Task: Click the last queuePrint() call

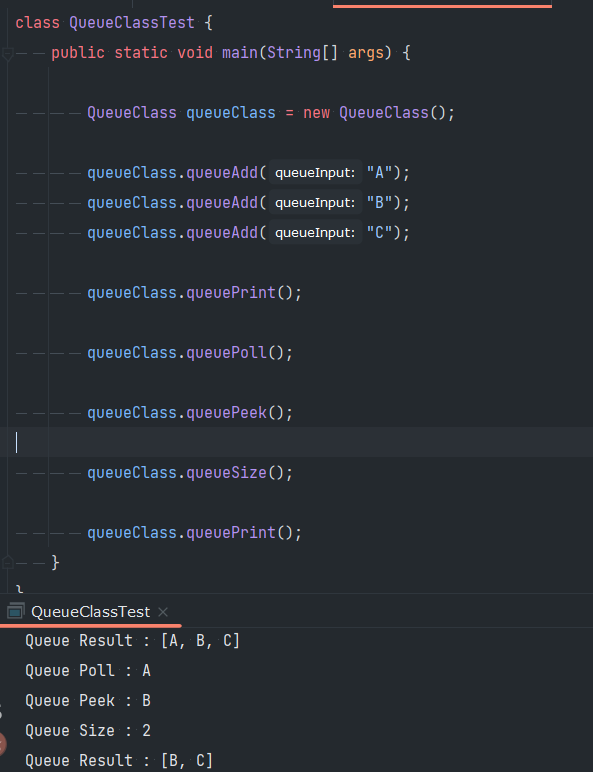Action: click(240, 533)
